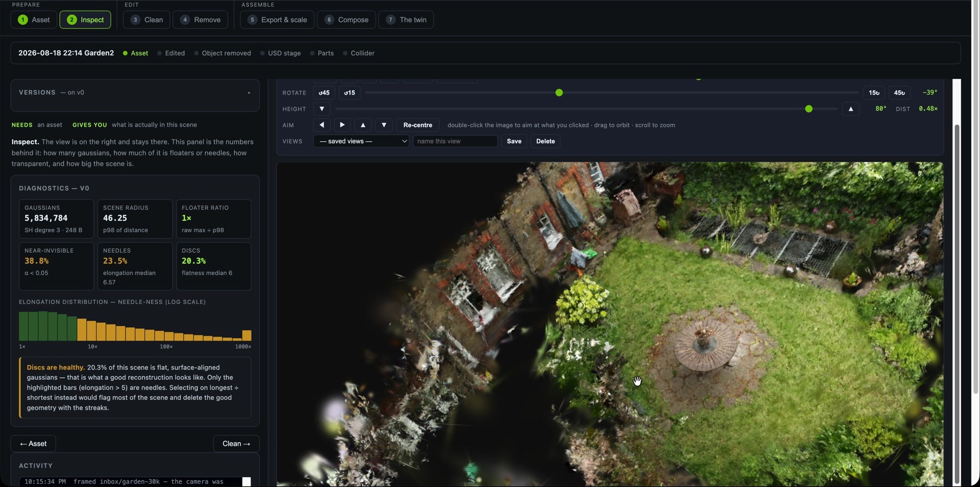
Task: Click the garden 3D scene viewport
Action: (x=610, y=324)
